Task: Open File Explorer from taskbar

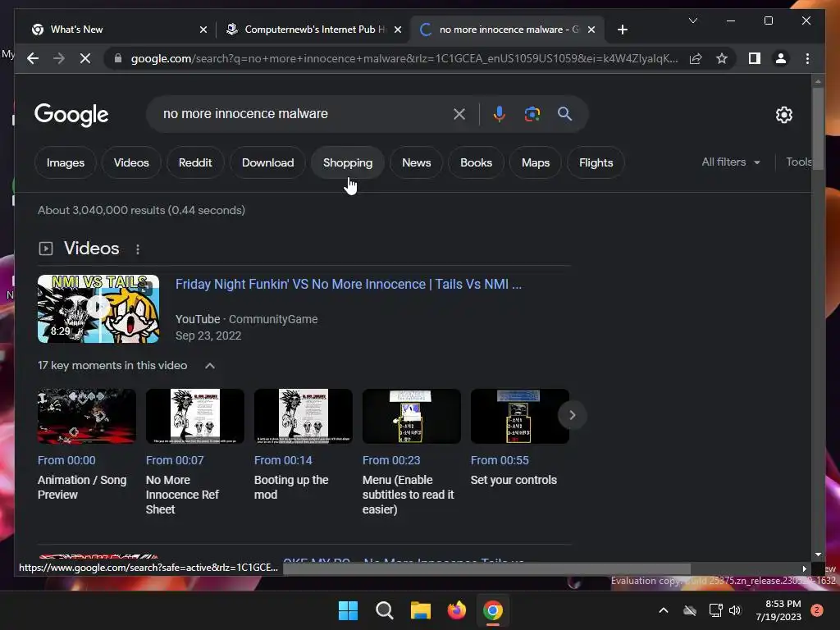Action: pyautogui.click(x=421, y=610)
